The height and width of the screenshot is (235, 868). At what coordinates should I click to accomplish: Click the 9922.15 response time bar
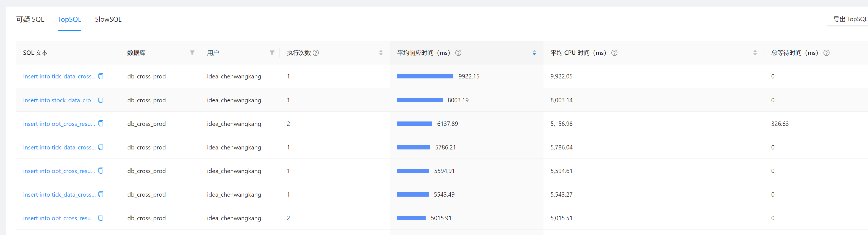click(x=425, y=76)
